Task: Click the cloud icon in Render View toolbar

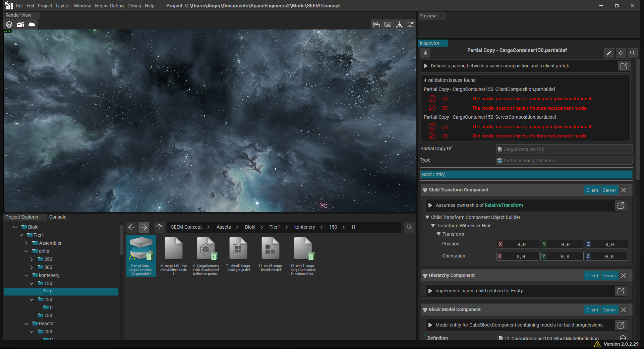Action: point(32,24)
